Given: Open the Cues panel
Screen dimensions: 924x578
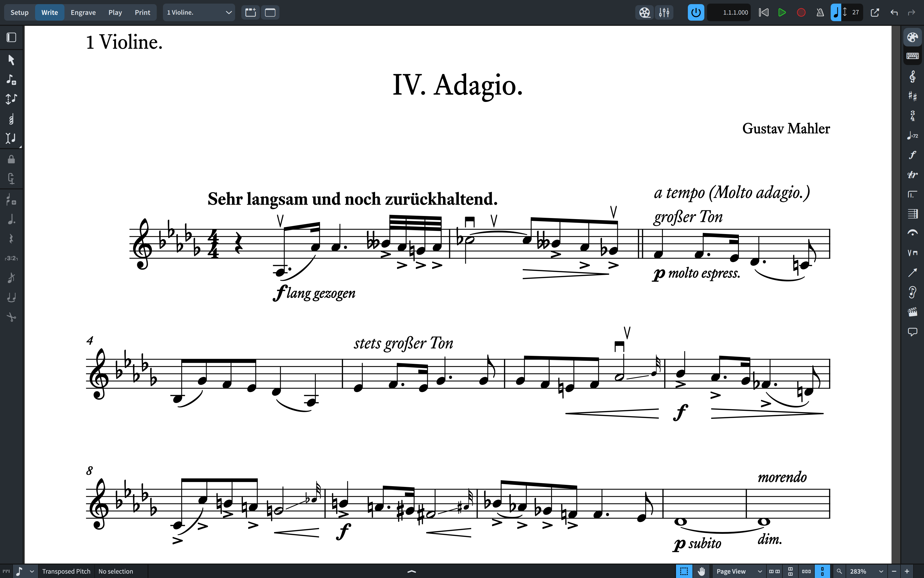Looking at the screenshot, I should tap(913, 292).
